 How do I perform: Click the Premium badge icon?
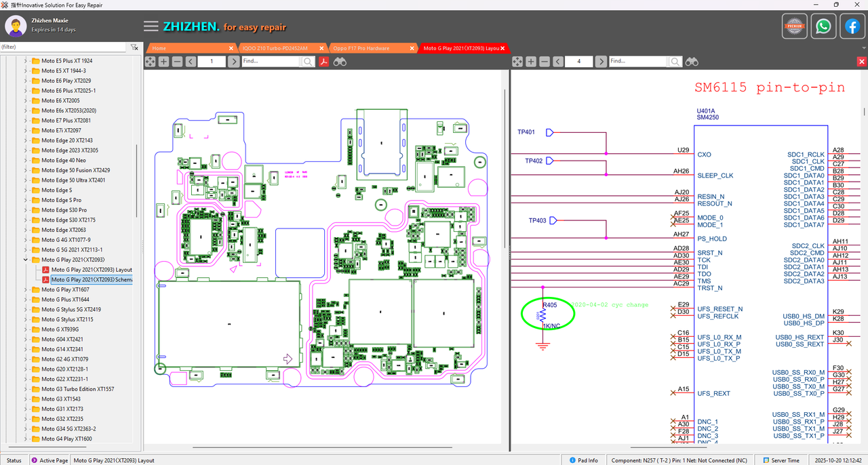[795, 26]
